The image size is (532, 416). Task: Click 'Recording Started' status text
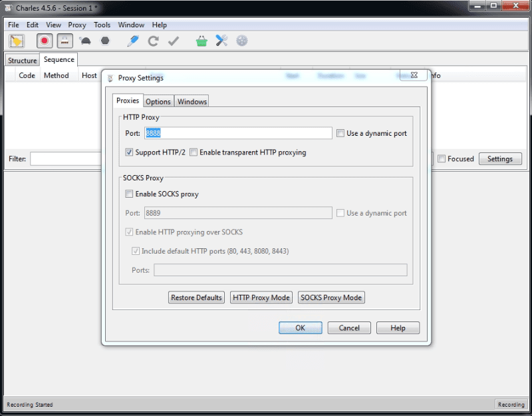[x=30, y=405]
